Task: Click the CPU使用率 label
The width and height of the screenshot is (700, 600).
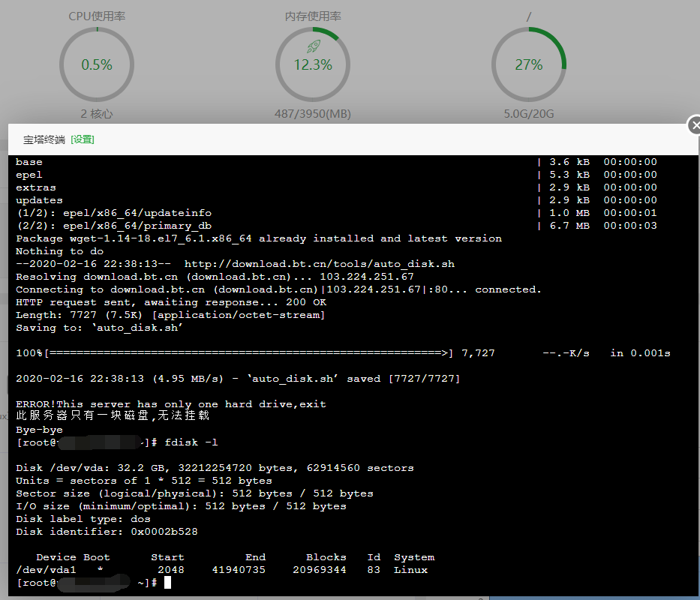Action: click(97, 16)
